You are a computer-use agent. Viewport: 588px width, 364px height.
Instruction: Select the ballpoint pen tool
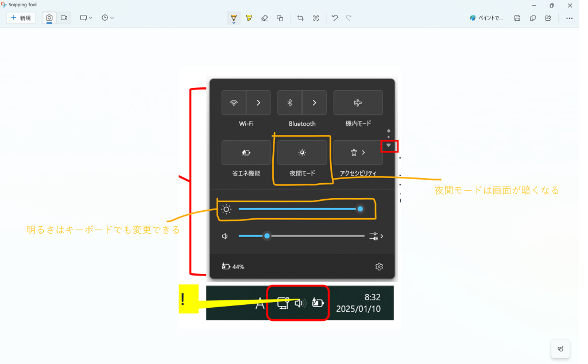(234, 18)
